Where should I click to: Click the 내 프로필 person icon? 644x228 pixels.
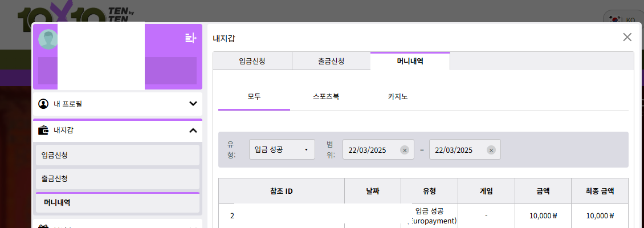[x=43, y=104]
